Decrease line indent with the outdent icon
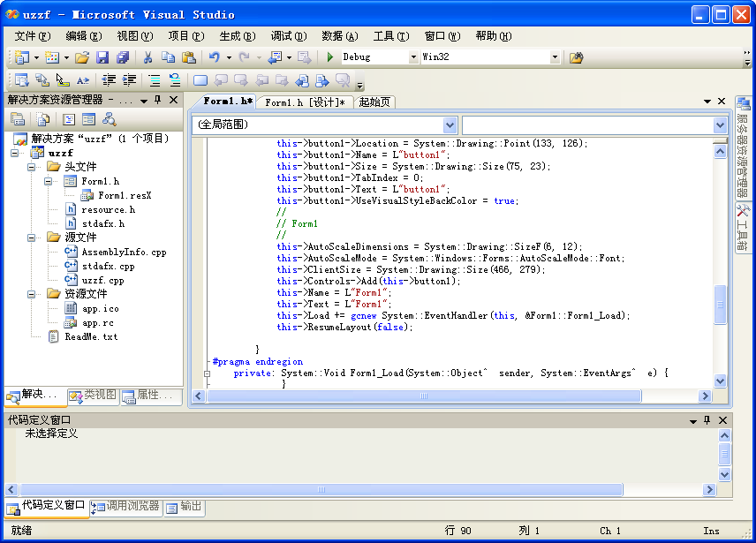756x543 pixels. [109, 80]
